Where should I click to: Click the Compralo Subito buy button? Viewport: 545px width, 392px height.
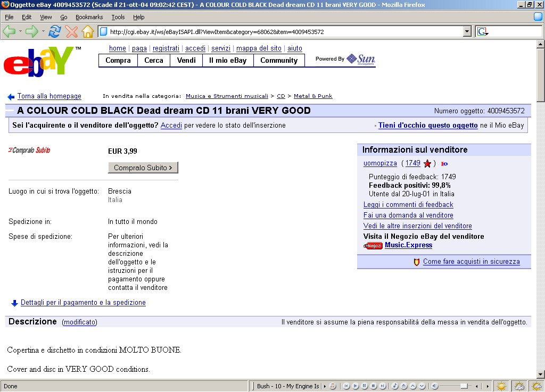click(x=143, y=168)
